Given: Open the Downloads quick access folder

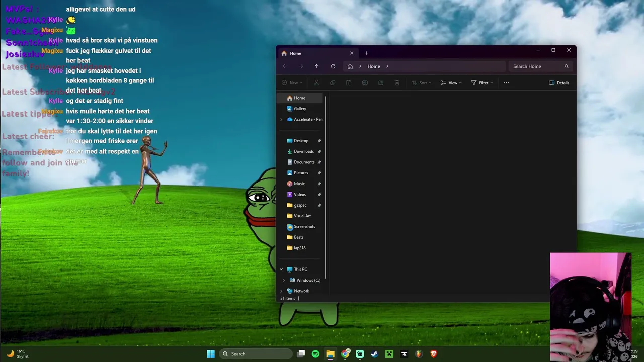Looking at the screenshot, I should click(301, 151).
